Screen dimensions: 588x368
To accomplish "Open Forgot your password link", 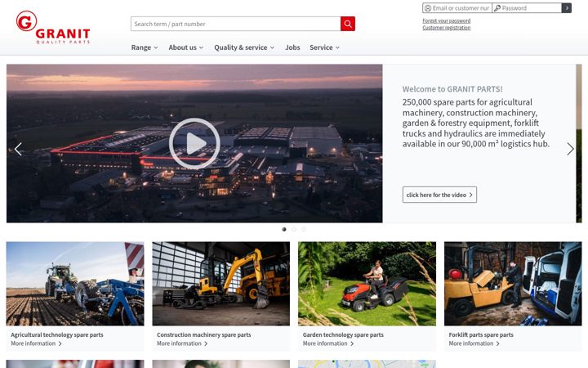I will point(446,20).
